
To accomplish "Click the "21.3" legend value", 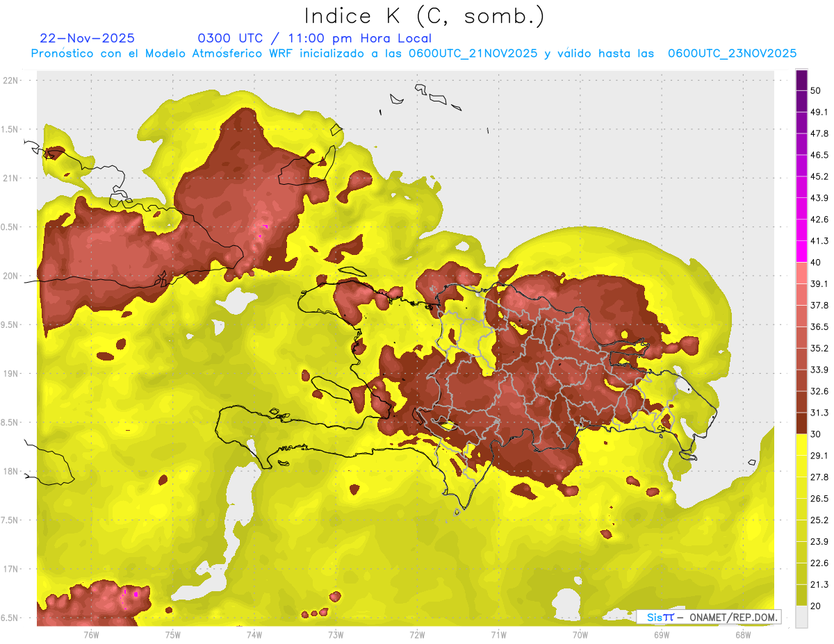I will (x=819, y=585).
